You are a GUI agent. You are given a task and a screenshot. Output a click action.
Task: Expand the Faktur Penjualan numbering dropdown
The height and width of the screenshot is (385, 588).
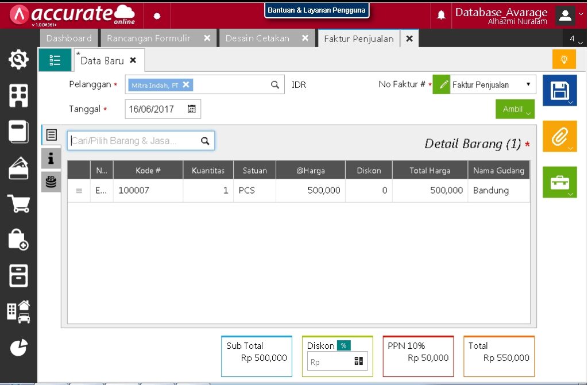[x=528, y=84]
